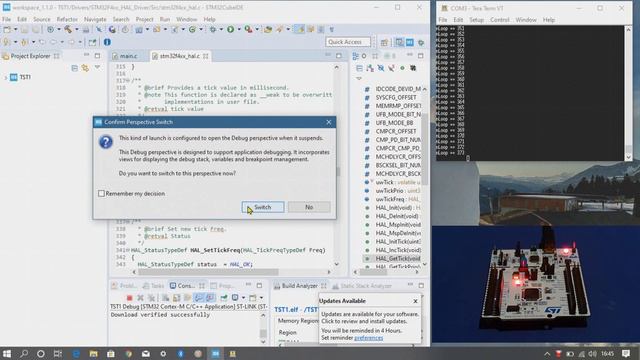Open the dropdown arrow beside the Run icon
Viewport: 640px width, 360px height.
click(239, 29)
